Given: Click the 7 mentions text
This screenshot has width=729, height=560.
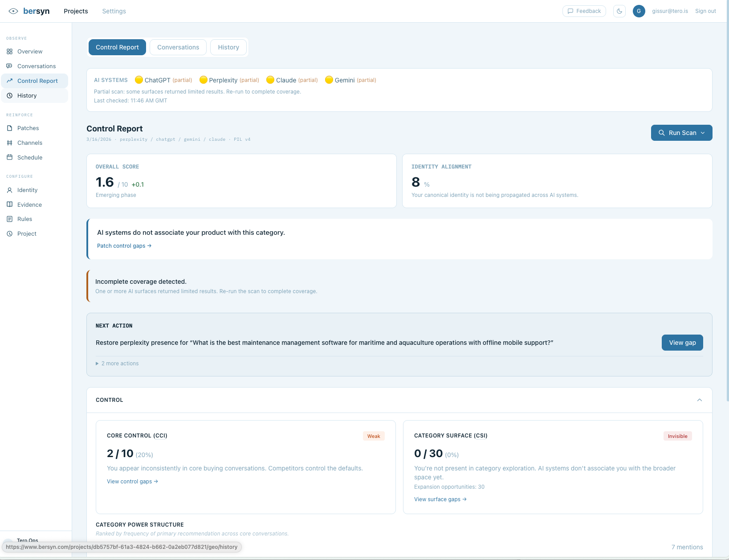Looking at the screenshot, I should (x=687, y=547).
